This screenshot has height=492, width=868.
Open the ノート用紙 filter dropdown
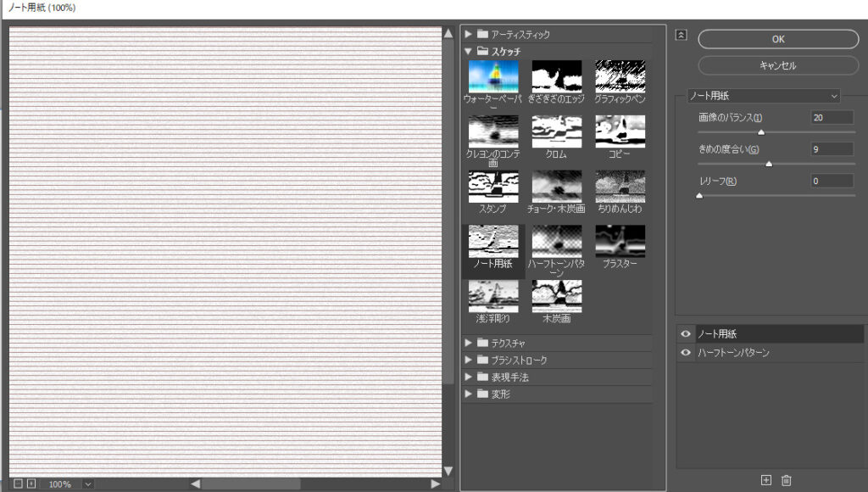click(763, 96)
